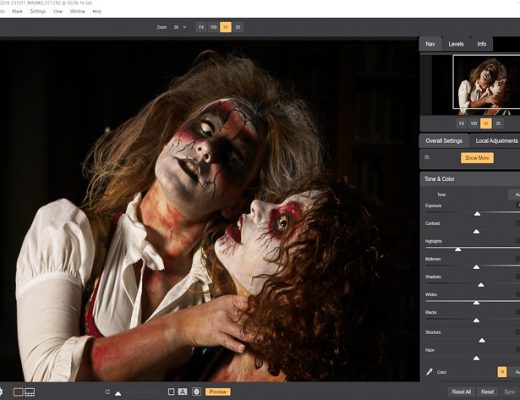Set top toolbar zoom to 50

coord(226,27)
